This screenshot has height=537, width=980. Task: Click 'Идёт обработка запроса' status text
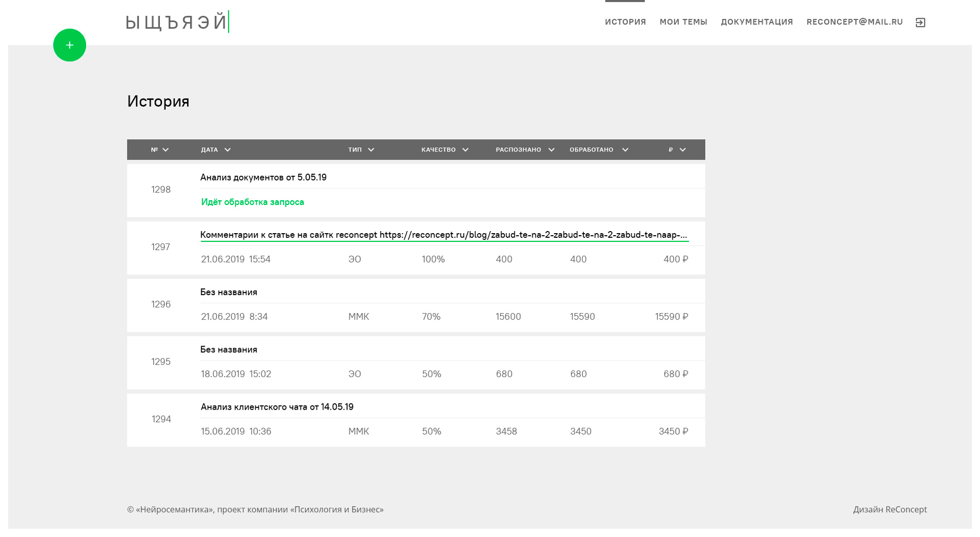point(252,202)
